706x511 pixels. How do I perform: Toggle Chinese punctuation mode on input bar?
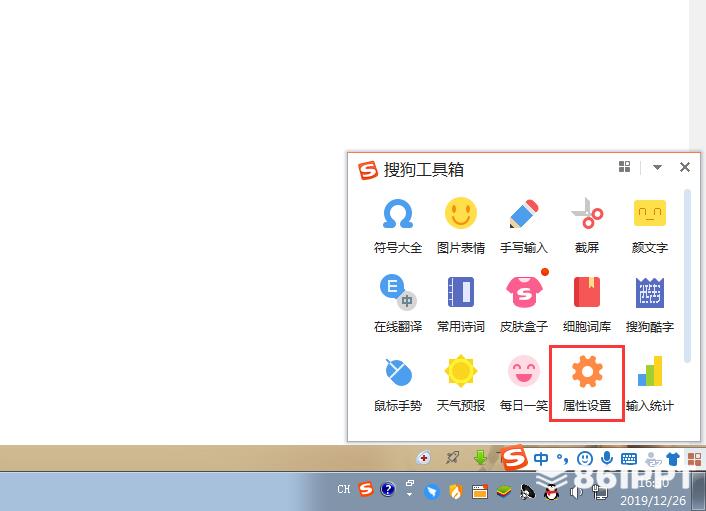point(562,459)
